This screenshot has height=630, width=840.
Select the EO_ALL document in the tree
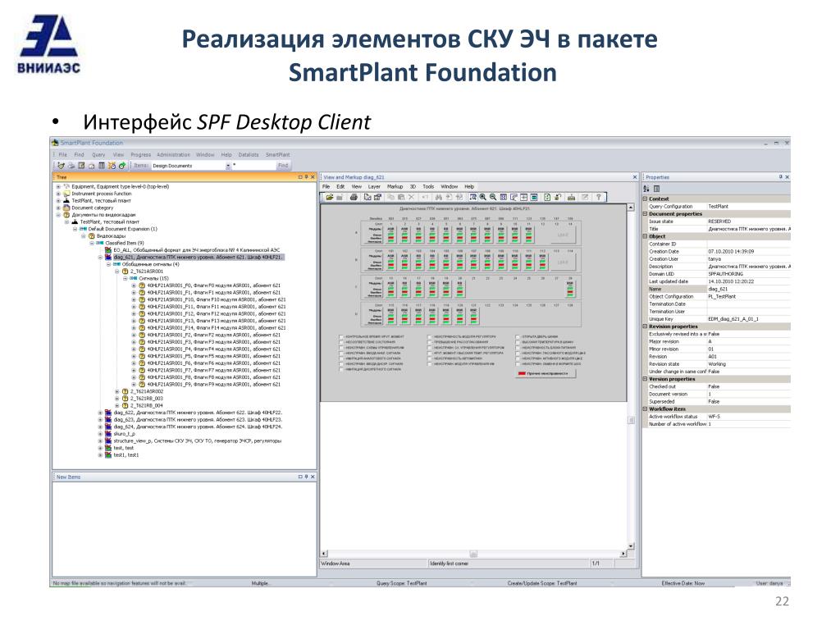197,250
